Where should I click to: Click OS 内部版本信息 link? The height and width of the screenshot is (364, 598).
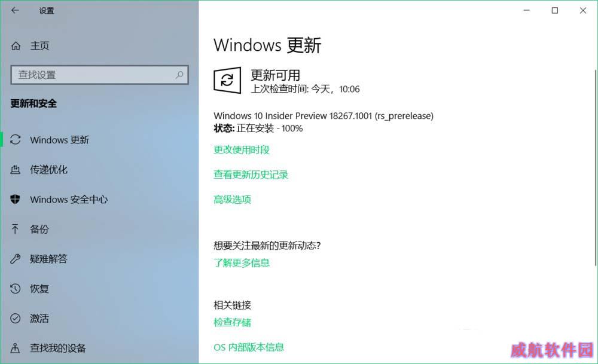[249, 347]
